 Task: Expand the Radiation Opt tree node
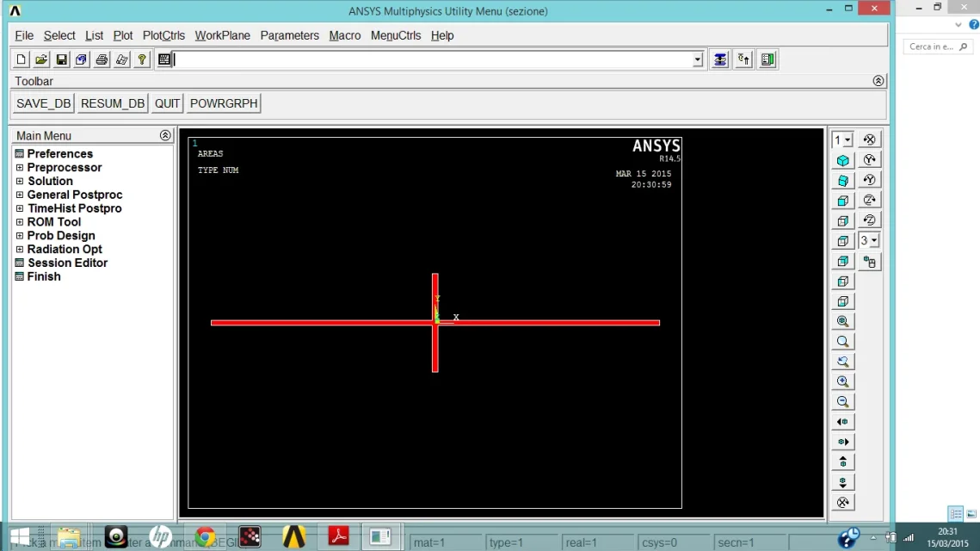(x=20, y=250)
